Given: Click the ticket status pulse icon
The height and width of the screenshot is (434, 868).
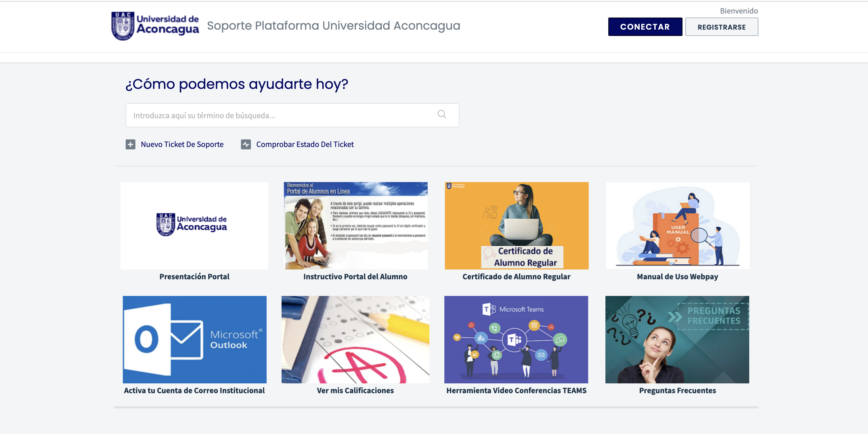Looking at the screenshot, I should pyautogui.click(x=246, y=145).
